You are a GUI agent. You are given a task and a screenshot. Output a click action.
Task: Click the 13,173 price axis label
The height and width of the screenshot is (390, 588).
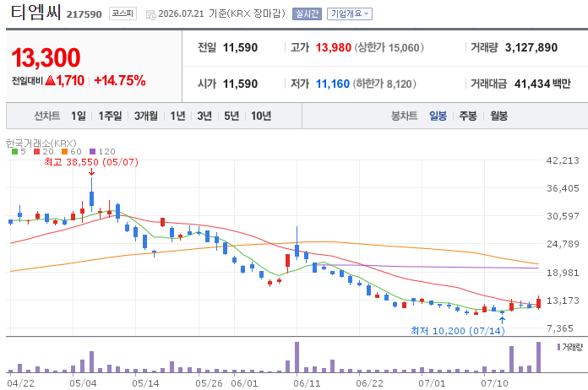click(x=563, y=301)
